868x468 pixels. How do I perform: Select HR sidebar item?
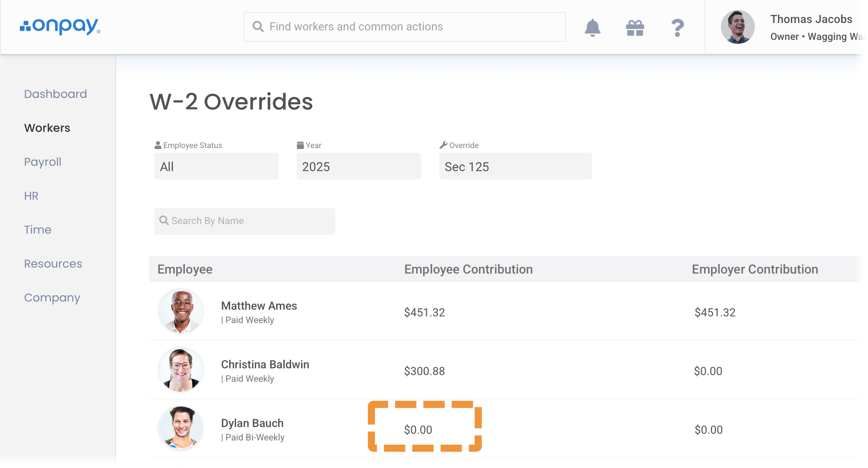[x=31, y=196]
